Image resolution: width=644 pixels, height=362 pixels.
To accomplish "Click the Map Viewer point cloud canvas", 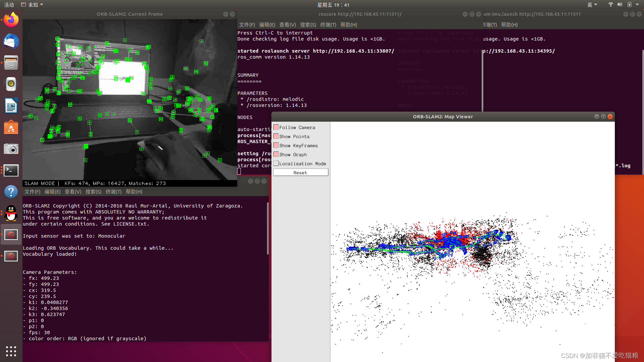I will pos(472,242).
